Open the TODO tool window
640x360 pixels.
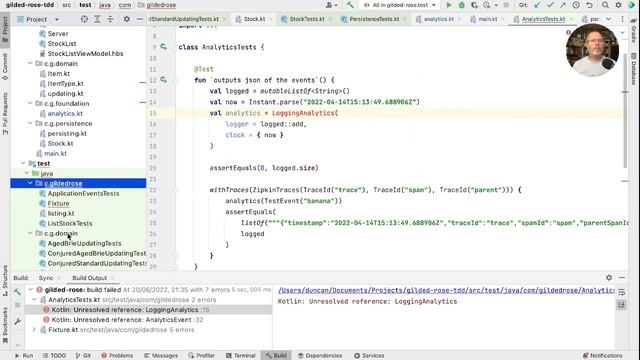click(54, 356)
